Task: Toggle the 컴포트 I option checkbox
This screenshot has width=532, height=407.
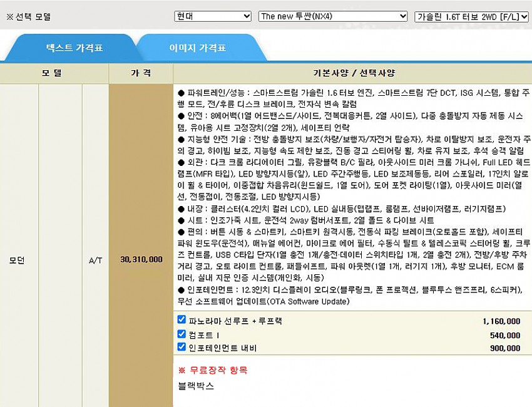Action: pyautogui.click(x=182, y=334)
